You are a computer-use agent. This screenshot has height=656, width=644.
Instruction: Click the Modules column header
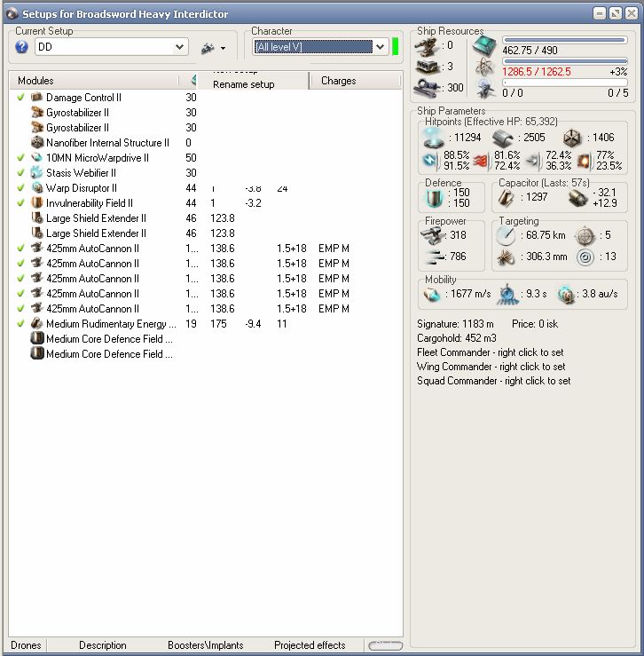[94, 80]
